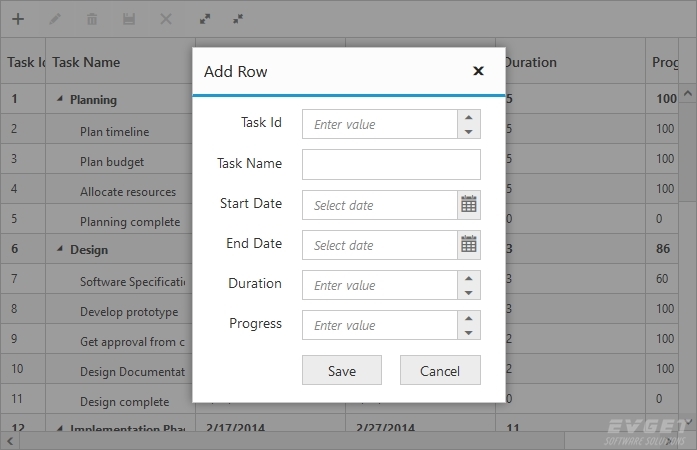697x450 pixels.
Task: Collapse the Design task group
Action: (59, 249)
